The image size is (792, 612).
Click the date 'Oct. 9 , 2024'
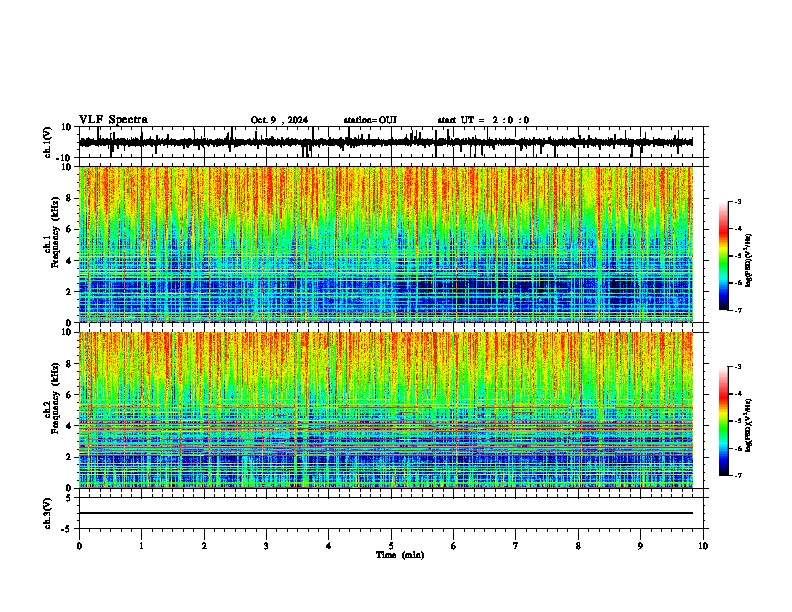coord(279,120)
